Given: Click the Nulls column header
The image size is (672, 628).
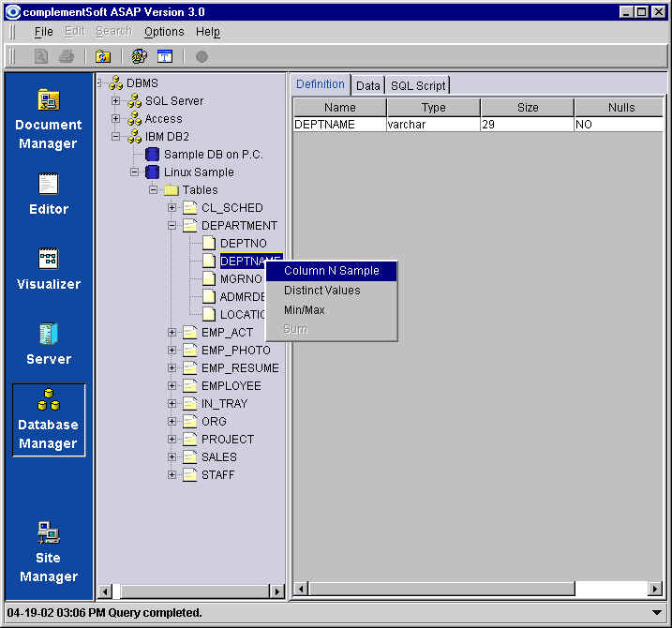Looking at the screenshot, I should pyautogui.click(x=620, y=107).
